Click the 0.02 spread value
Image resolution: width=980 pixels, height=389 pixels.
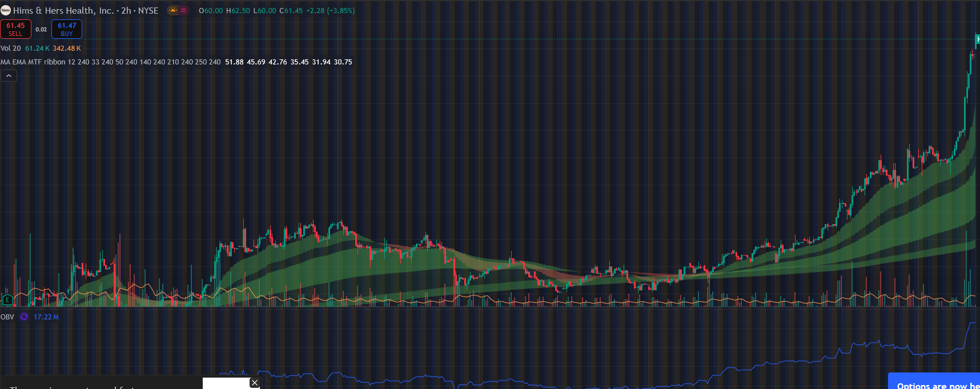click(41, 30)
